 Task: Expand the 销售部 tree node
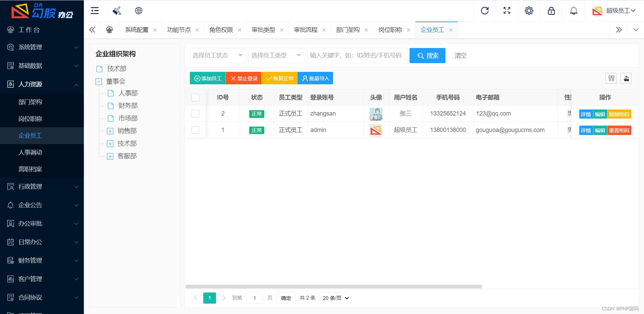coord(110,131)
